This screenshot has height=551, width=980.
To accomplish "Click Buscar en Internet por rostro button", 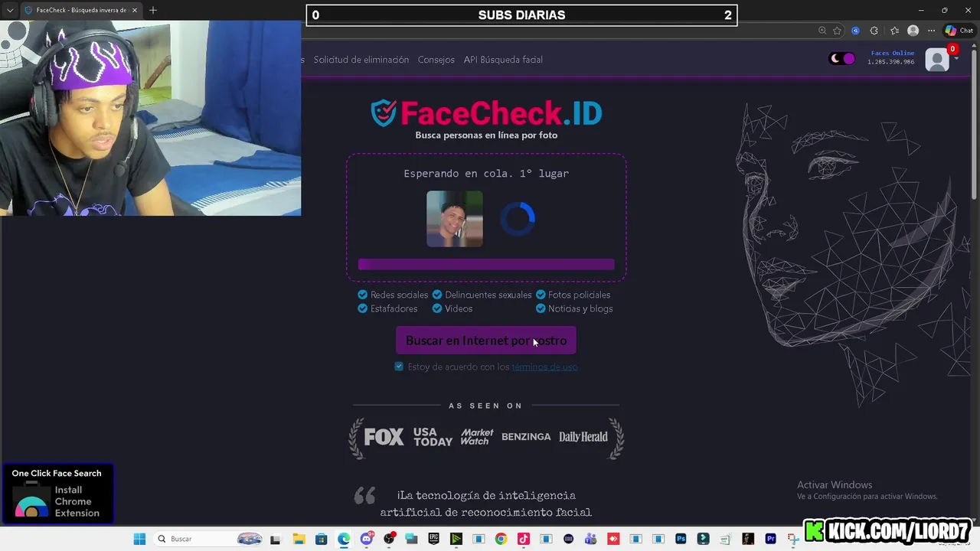I will [x=486, y=341].
